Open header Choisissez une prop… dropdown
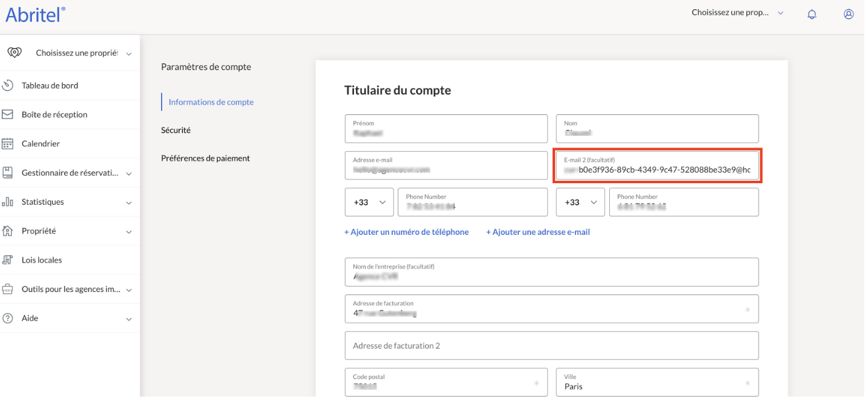 pyautogui.click(x=738, y=13)
